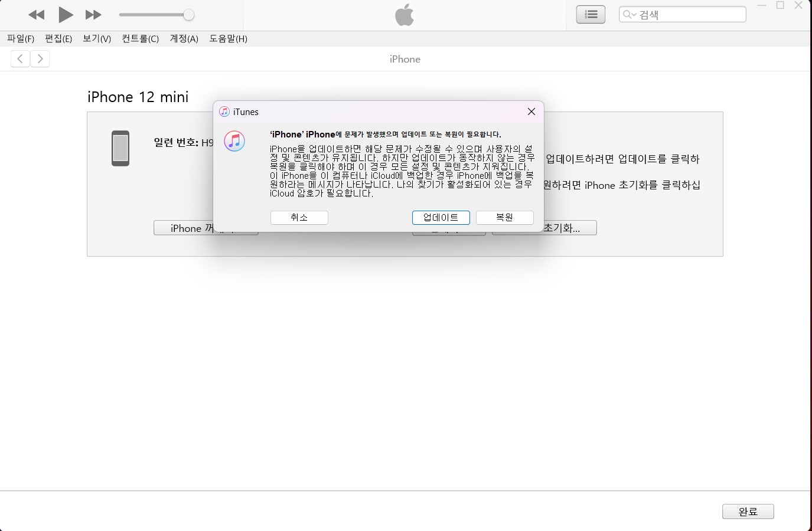Click the 복원 button in dialog
This screenshot has height=531, width=812.
(x=505, y=218)
